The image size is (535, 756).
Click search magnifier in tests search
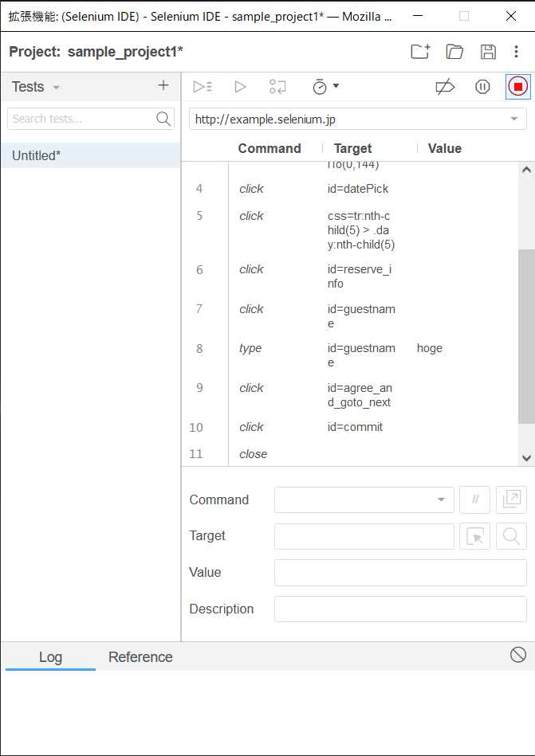(x=163, y=119)
